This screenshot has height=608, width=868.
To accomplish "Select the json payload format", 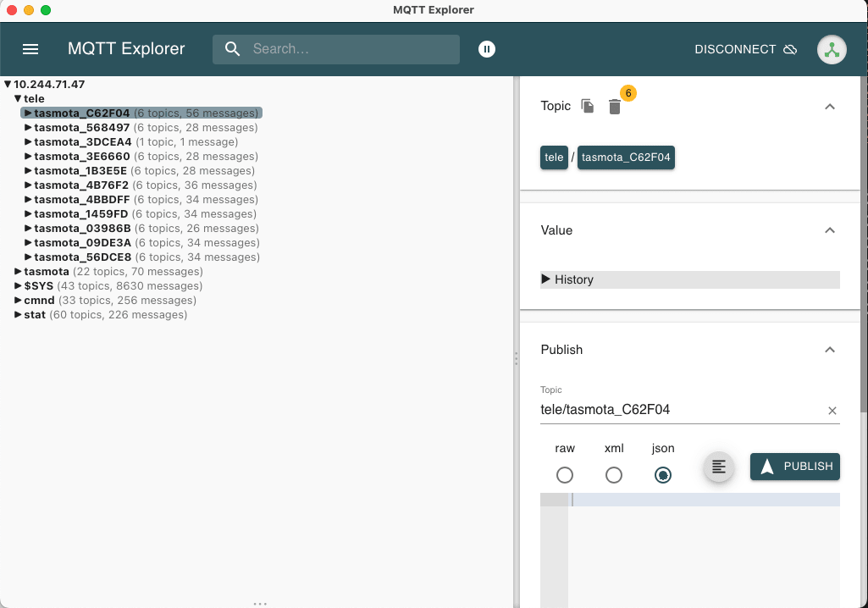I will click(x=662, y=474).
